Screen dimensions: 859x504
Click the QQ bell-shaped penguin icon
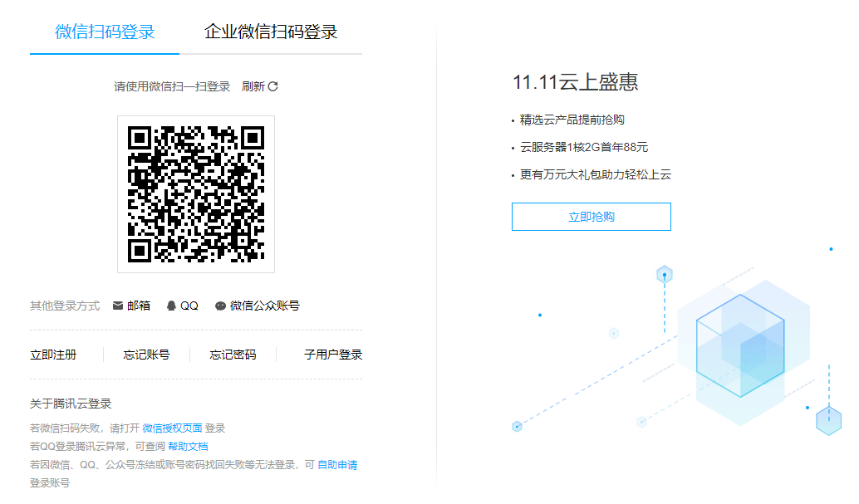click(171, 306)
